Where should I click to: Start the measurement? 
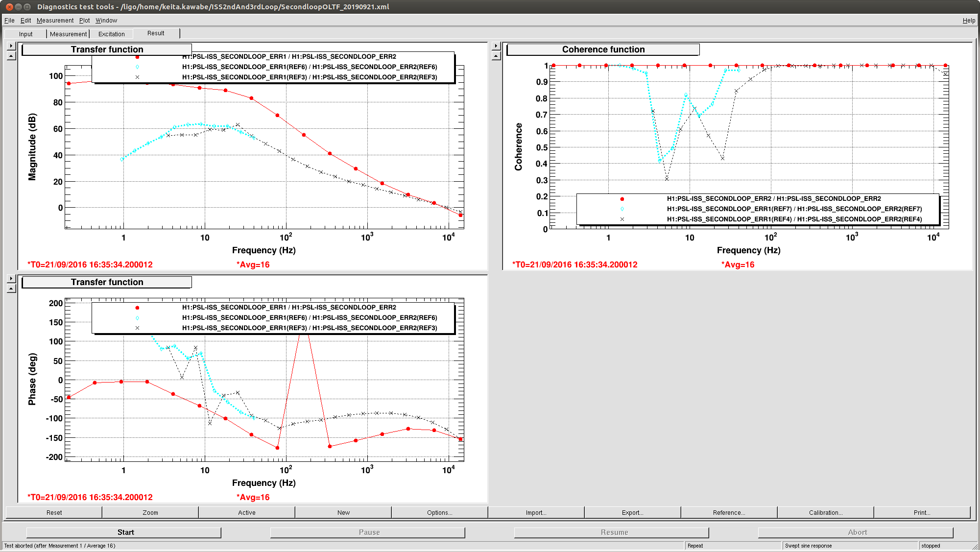124,532
